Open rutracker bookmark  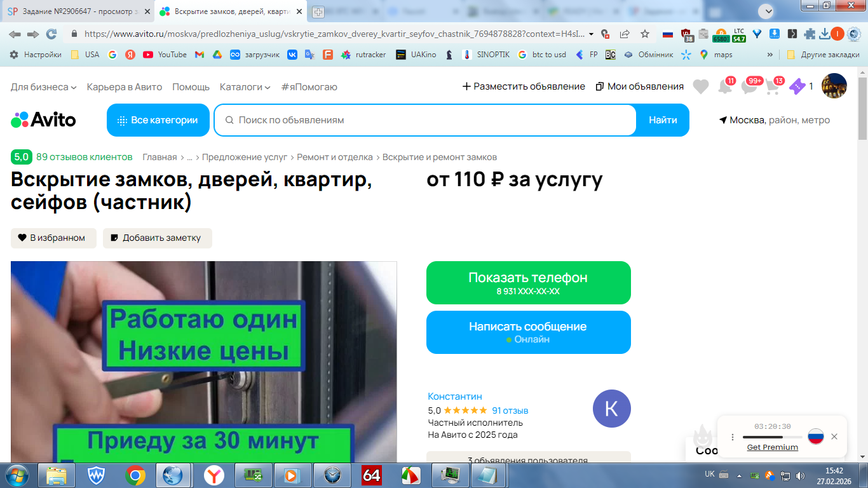click(x=363, y=55)
